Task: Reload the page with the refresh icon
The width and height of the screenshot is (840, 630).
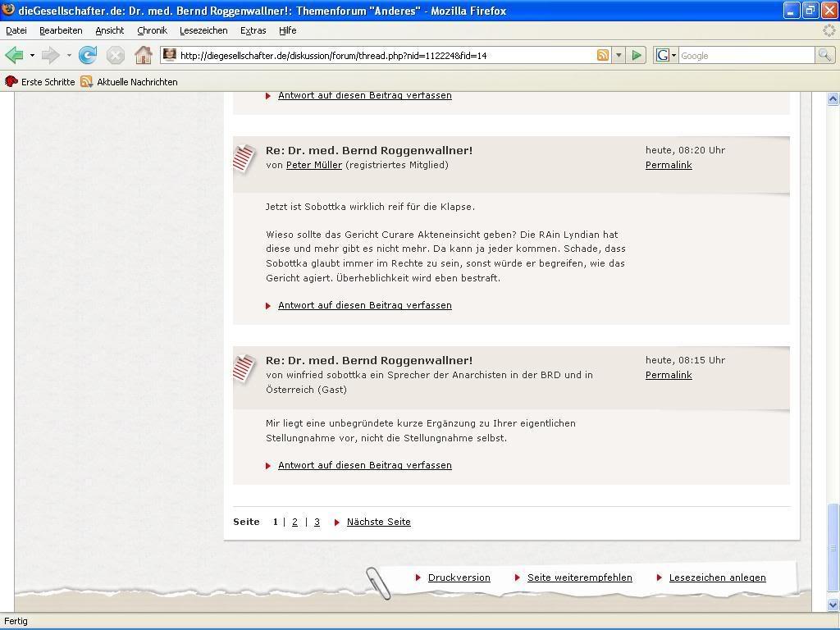Action: click(x=88, y=56)
